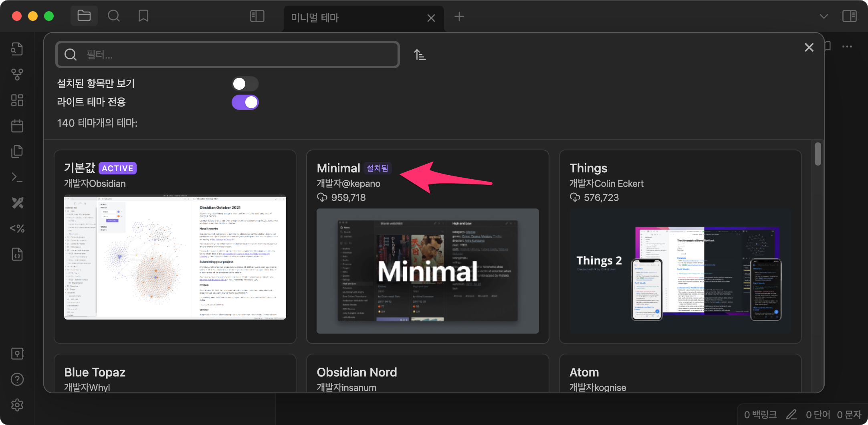The height and width of the screenshot is (425, 868).
Task: Open the settings gear icon
Action: pyautogui.click(x=17, y=405)
